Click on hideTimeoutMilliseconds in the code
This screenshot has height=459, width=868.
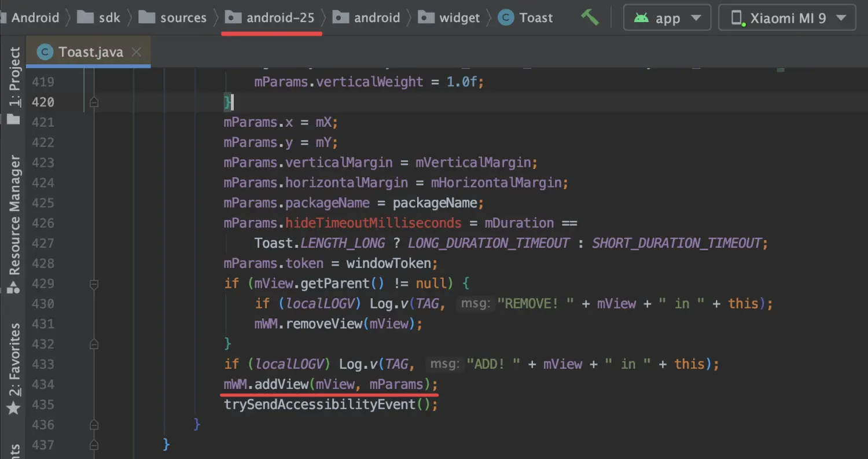point(373,223)
